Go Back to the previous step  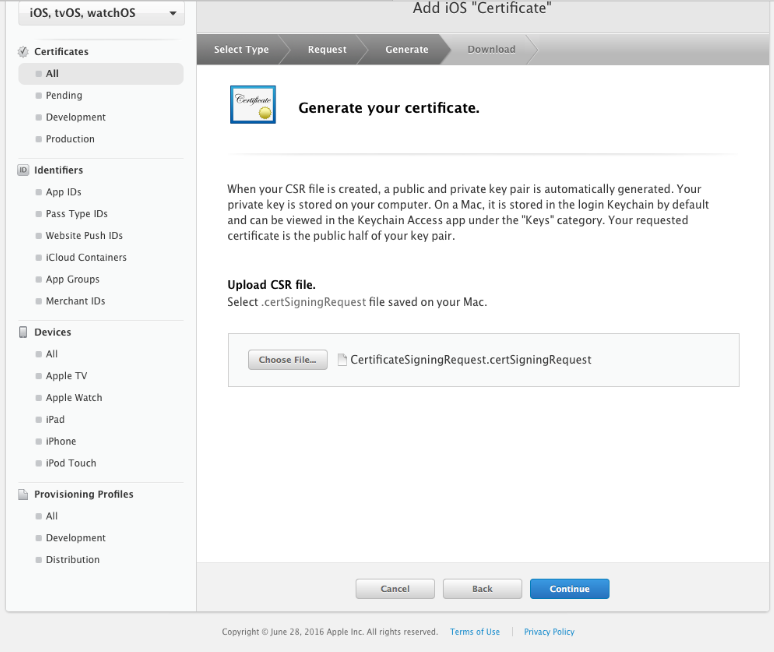pyautogui.click(x=482, y=589)
